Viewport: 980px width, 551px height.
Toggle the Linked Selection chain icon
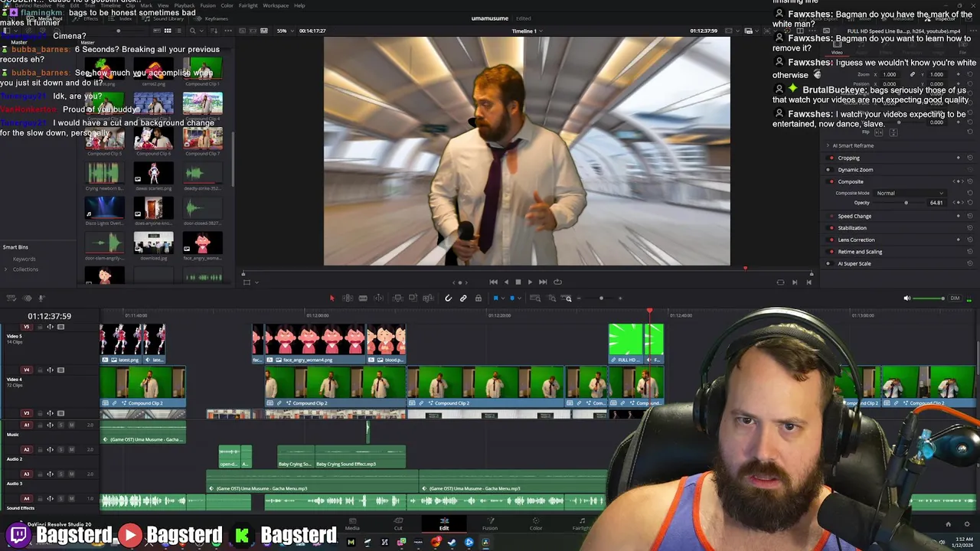pyautogui.click(x=463, y=298)
